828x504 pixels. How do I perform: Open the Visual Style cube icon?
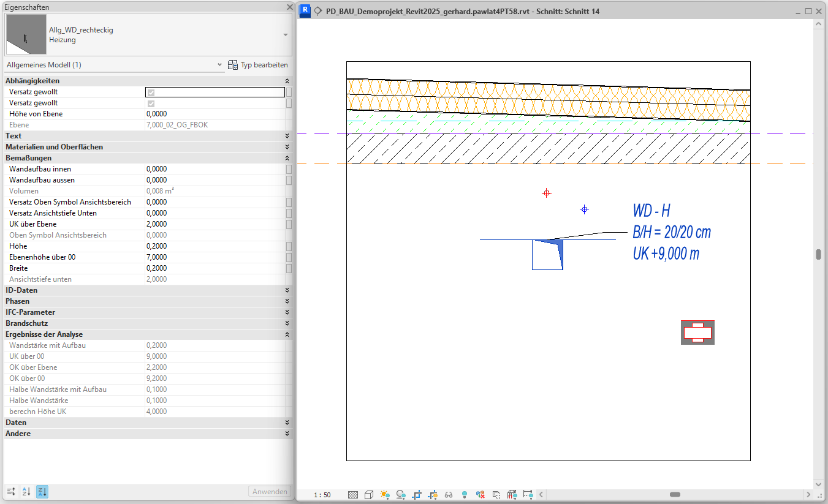tap(369, 494)
